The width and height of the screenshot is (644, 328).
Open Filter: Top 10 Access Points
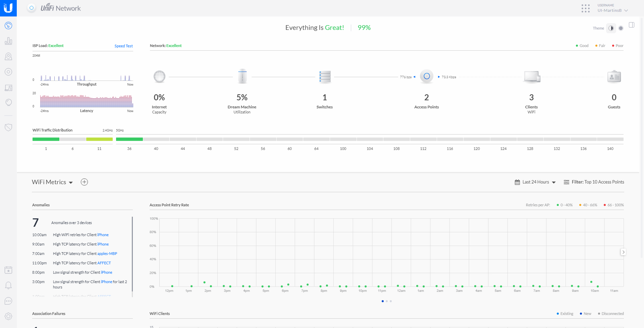594,182
